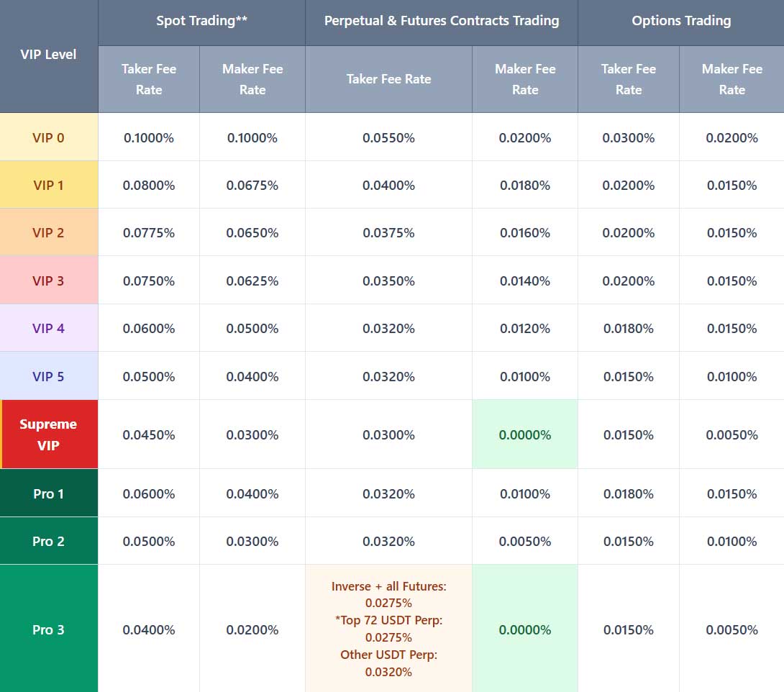Select the Futures Taker Fee Rate subheader
Image resolution: width=784 pixels, height=692 pixels.
388,79
